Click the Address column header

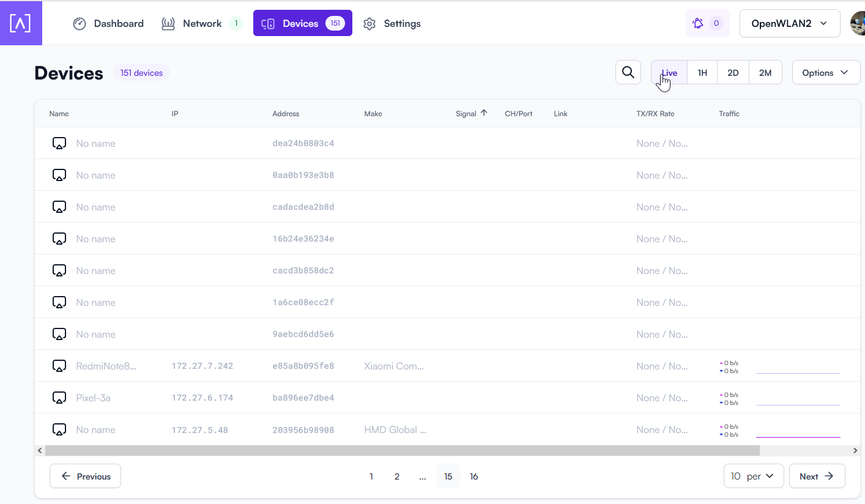(x=286, y=114)
